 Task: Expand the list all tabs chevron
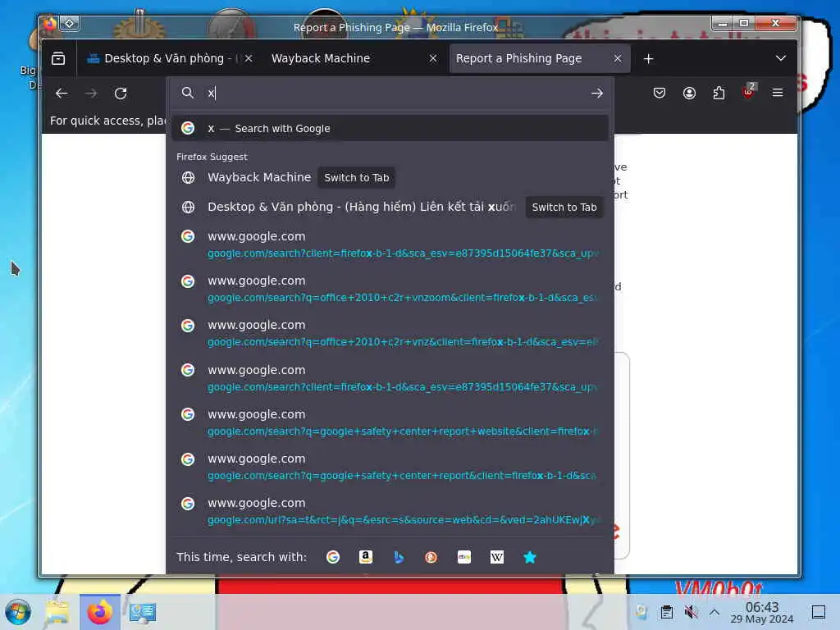pos(781,58)
